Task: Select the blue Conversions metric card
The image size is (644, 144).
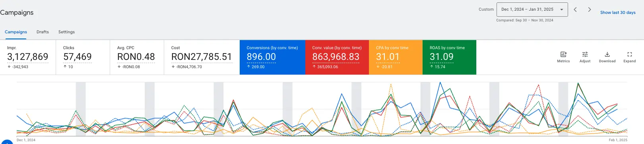Action: (272, 57)
